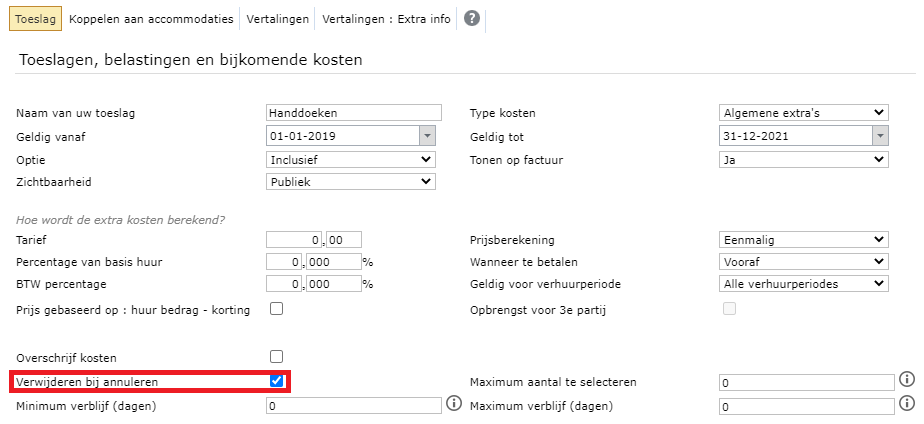Screen dimensions: 924x424
Task: Focus the Minimum verblijf (dagen) input
Action: [354, 406]
